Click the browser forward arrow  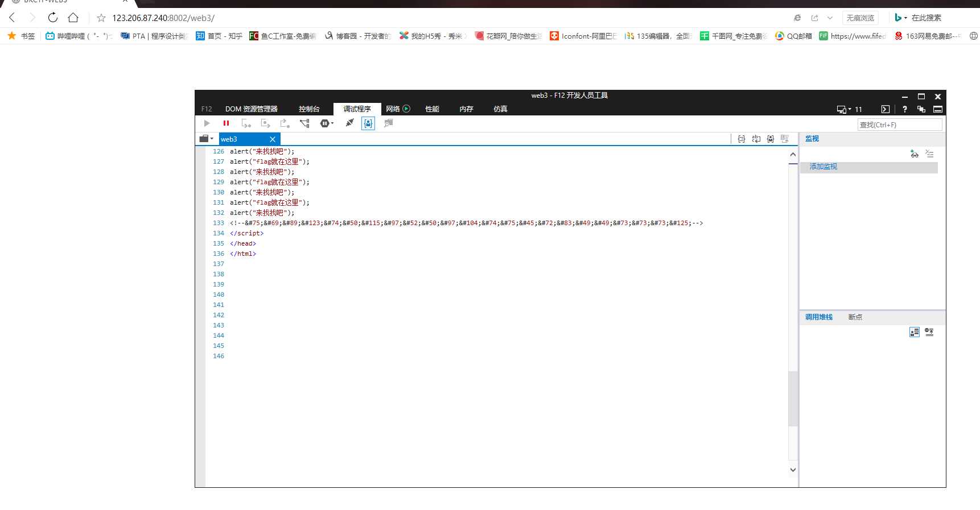tap(32, 18)
